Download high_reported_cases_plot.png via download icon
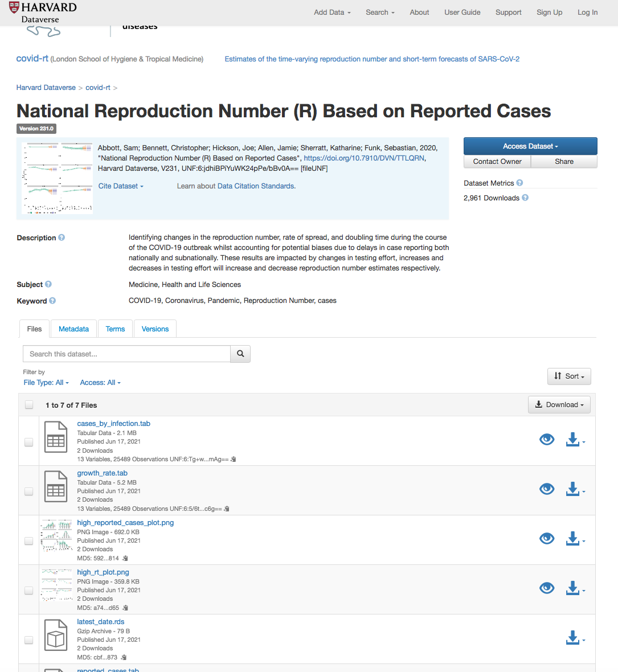The width and height of the screenshot is (618, 672). click(x=575, y=539)
